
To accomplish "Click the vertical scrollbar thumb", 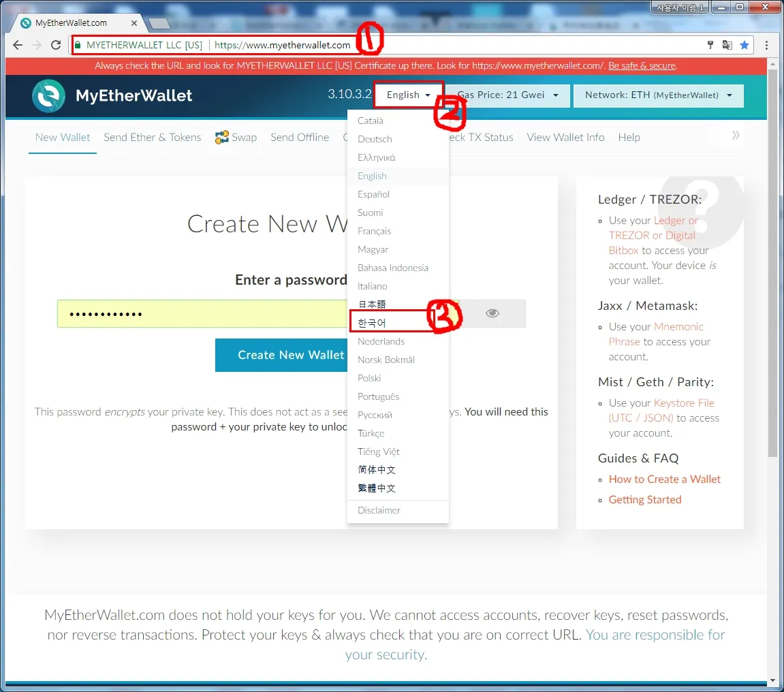I will (773, 262).
